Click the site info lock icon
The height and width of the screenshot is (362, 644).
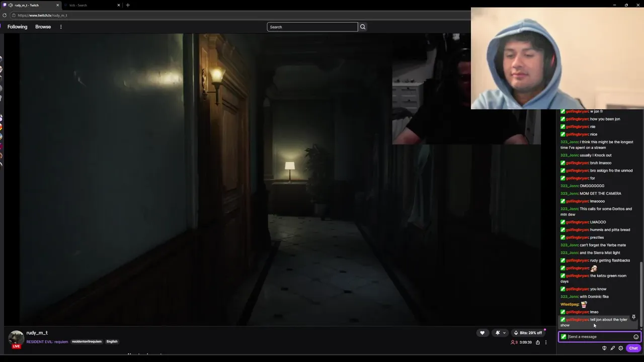(x=14, y=15)
